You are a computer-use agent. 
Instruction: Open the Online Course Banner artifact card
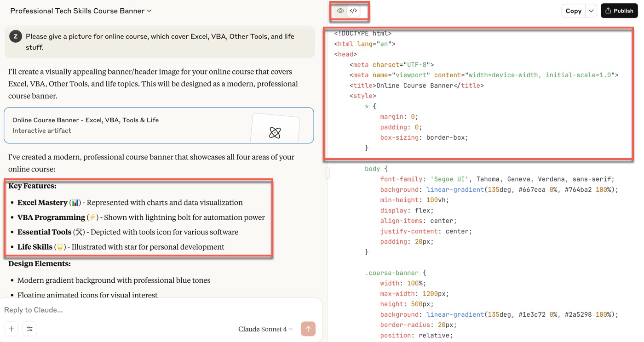[159, 125]
